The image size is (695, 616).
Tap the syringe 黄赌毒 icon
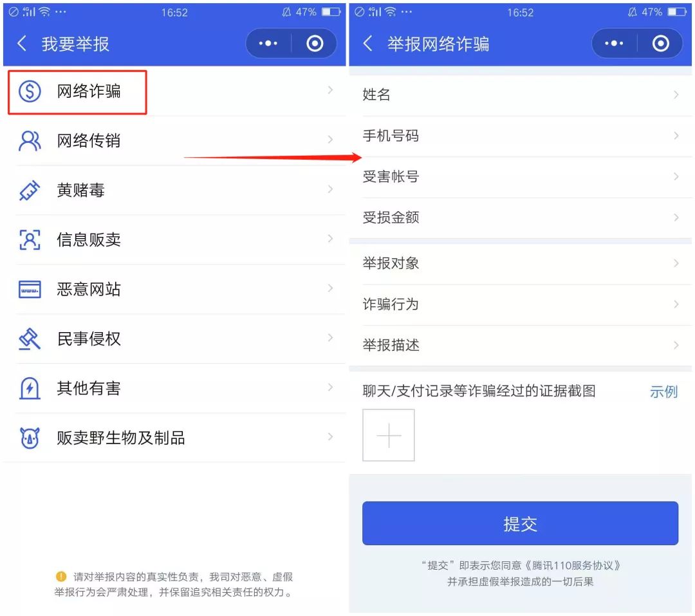coord(30,191)
